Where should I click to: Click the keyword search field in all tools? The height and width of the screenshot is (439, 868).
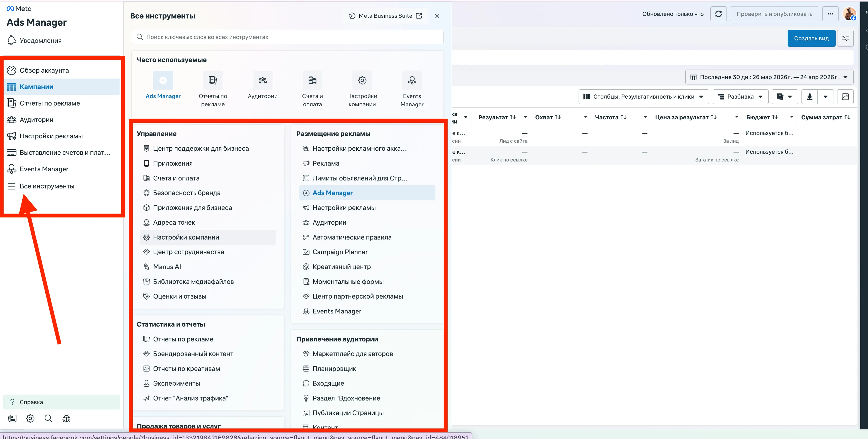tap(287, 37)
